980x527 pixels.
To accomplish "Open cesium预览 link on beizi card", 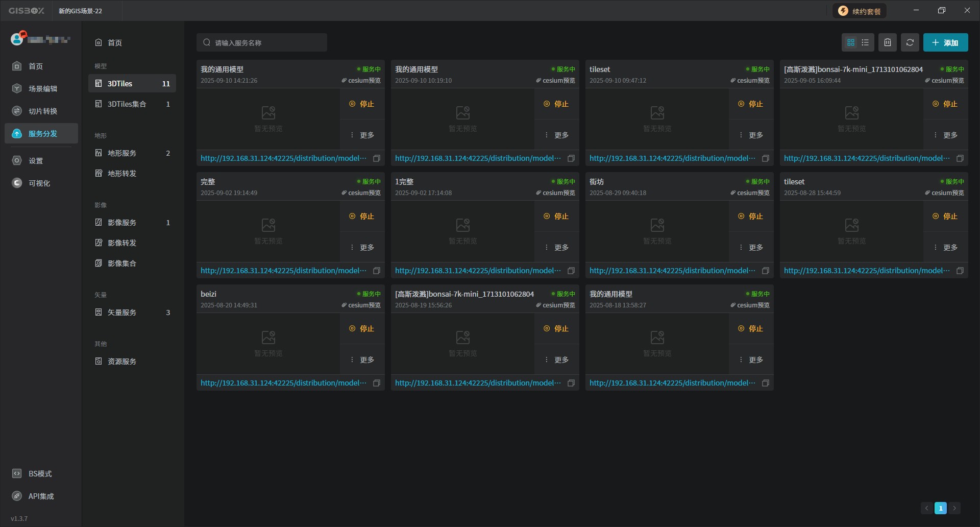I will click(361, 305).
